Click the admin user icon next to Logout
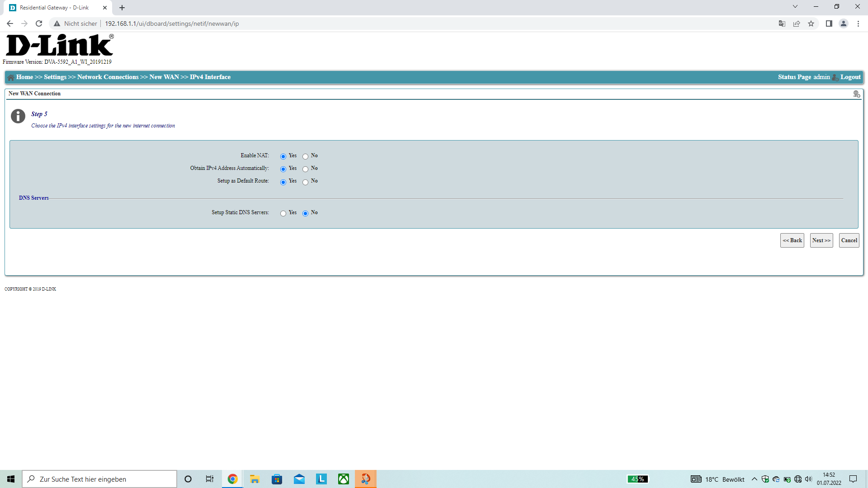The image size is (868, 488). [x=835, y=77]
